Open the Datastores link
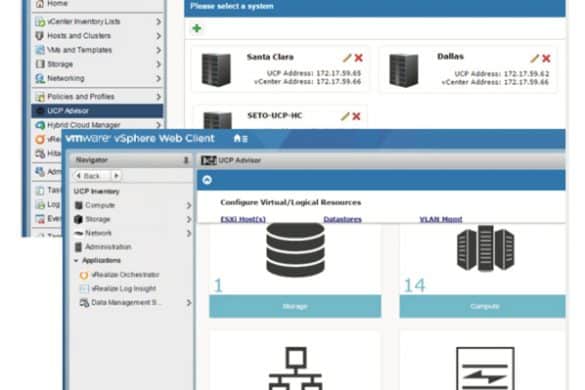This screenshot has width=585, height=390. pos(342,219)
